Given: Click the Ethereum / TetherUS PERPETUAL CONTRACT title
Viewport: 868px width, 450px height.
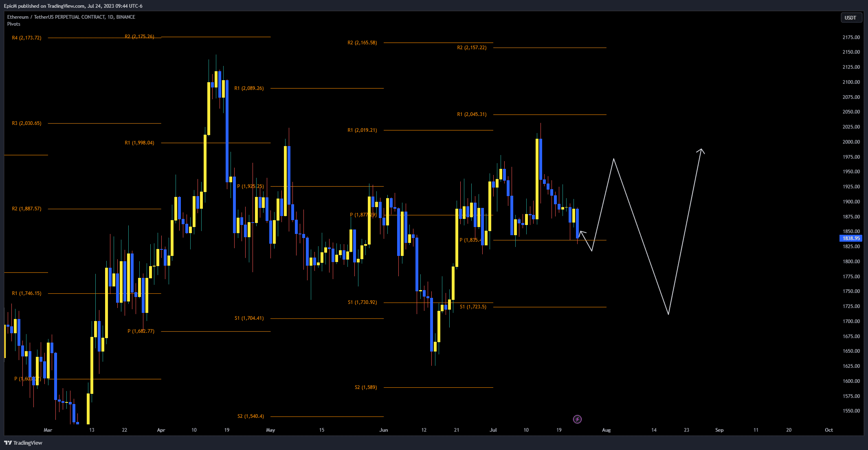Looking at the screenshot, I should pos(71,17).
